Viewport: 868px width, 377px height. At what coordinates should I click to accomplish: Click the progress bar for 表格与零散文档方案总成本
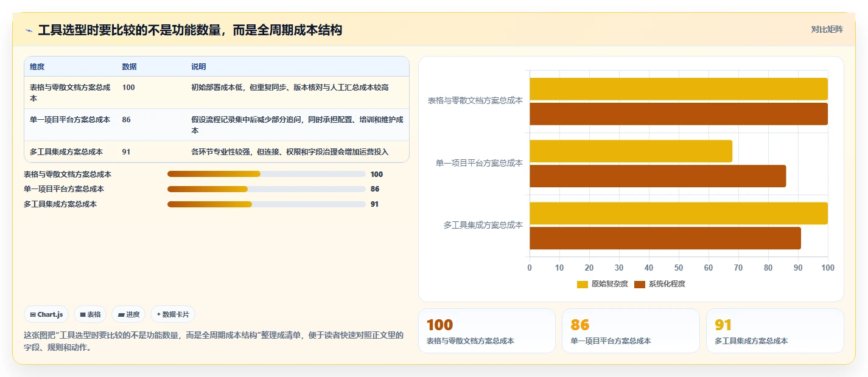(267, 174)
